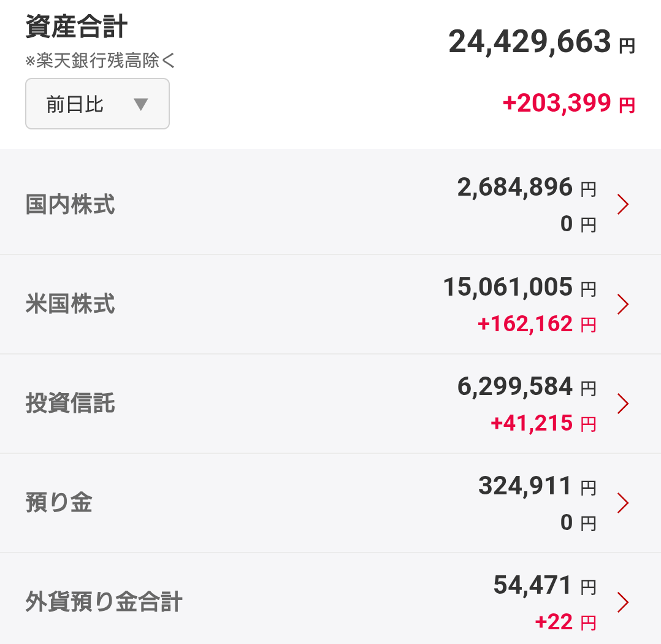Click the total assets 24,429,663 円 figure
This screenshot has height=644, width=661.
click(x=542, y=42)
